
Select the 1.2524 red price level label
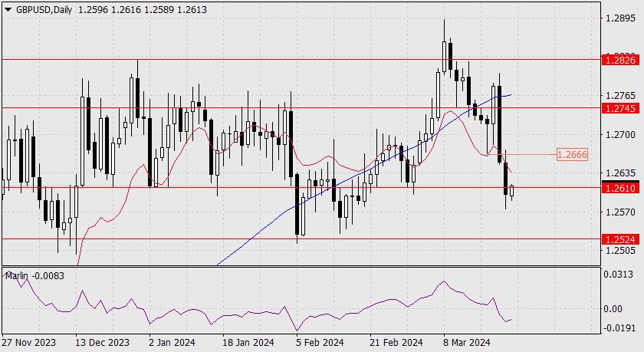pos(620,239)
